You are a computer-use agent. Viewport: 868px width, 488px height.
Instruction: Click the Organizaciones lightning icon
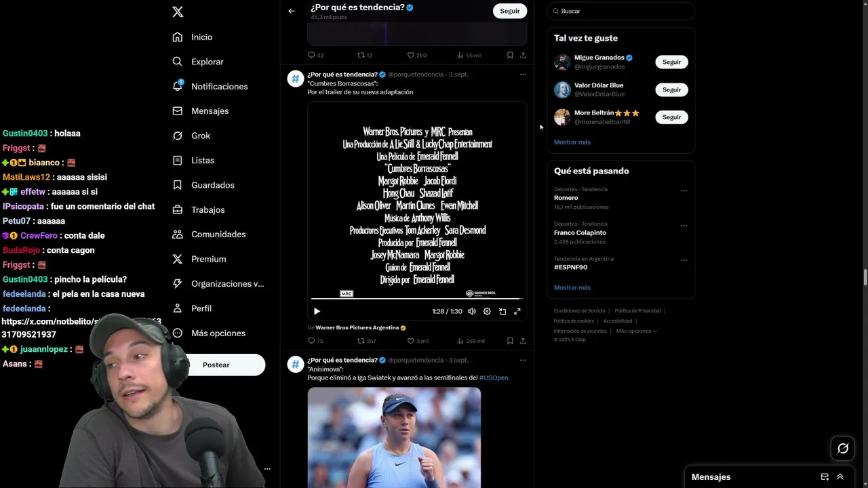point(178,283)
